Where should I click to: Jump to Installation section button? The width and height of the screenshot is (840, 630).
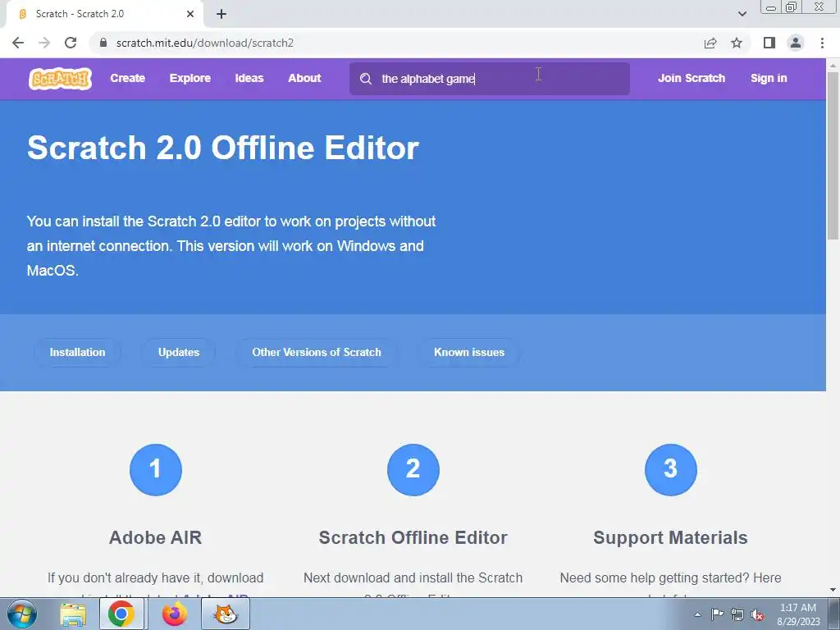click(x=77, y=353)
